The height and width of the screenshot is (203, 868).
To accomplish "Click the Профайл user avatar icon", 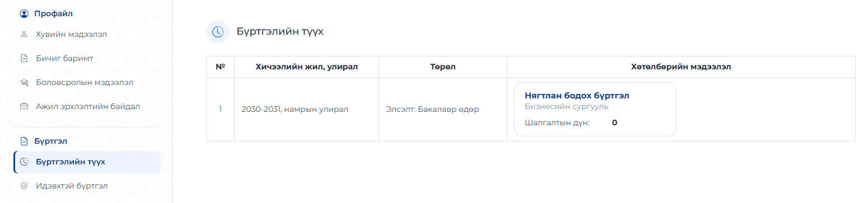I will pos(24,13).
